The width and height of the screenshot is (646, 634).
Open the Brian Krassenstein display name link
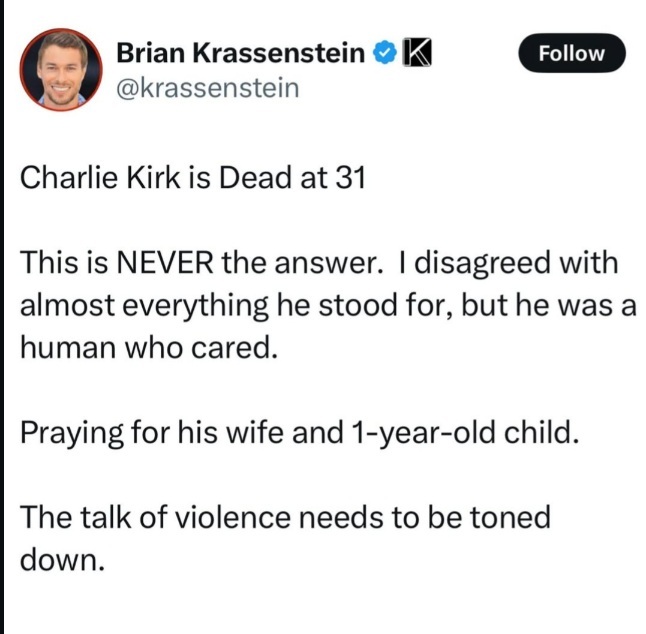pos(241,52)
